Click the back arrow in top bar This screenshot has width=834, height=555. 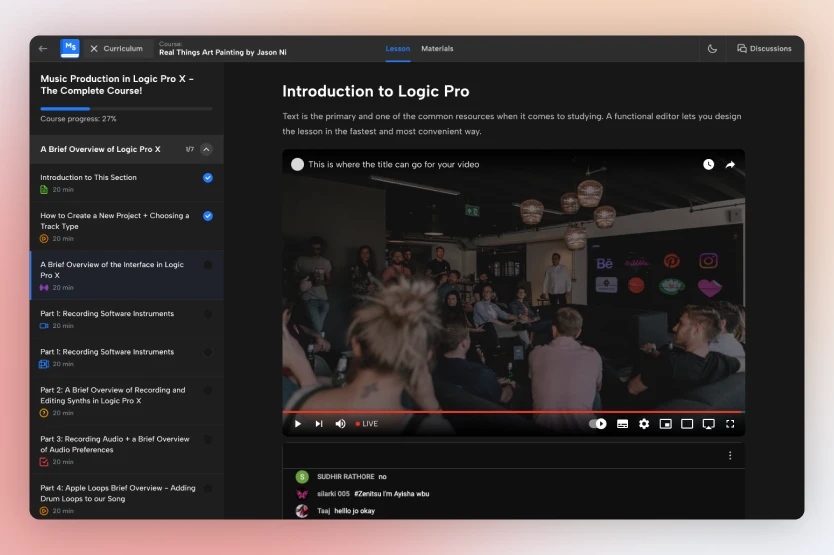coord(43,48)
